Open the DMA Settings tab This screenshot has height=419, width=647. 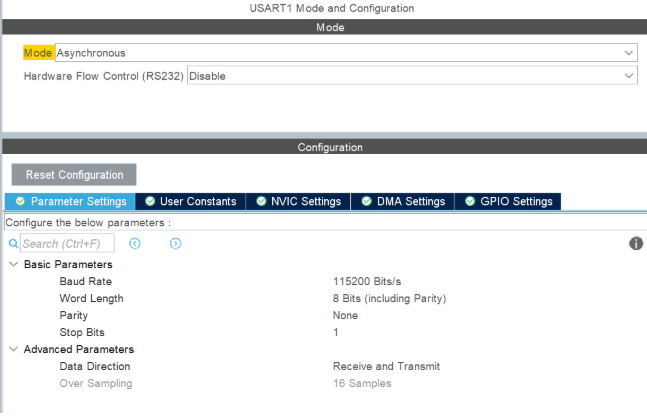point(403,201)
